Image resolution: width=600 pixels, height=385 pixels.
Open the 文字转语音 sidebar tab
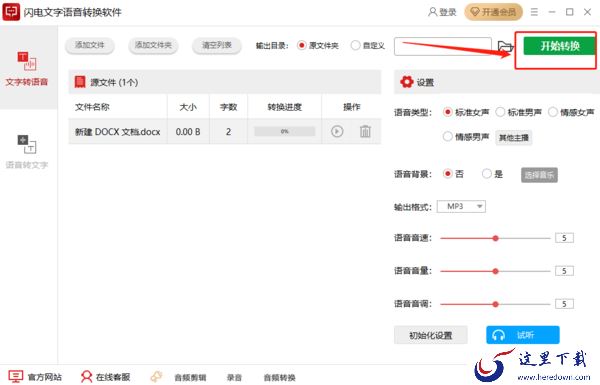27,69
